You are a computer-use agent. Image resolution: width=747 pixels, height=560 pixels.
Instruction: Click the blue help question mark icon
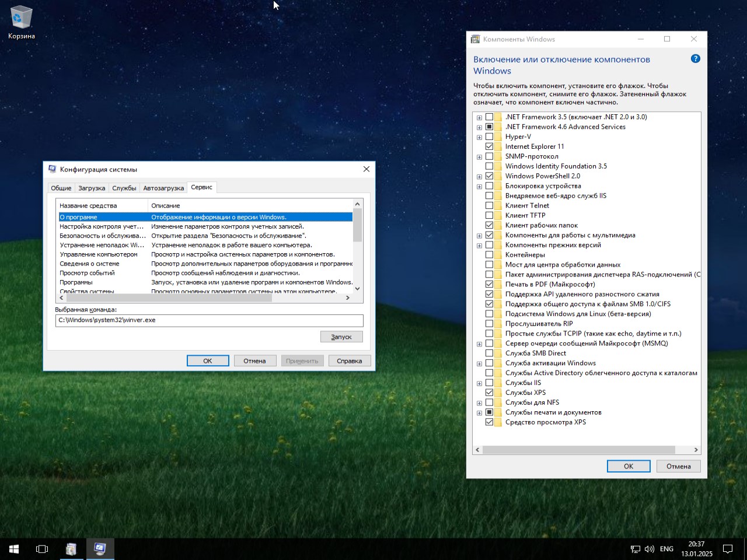point(695,59)
